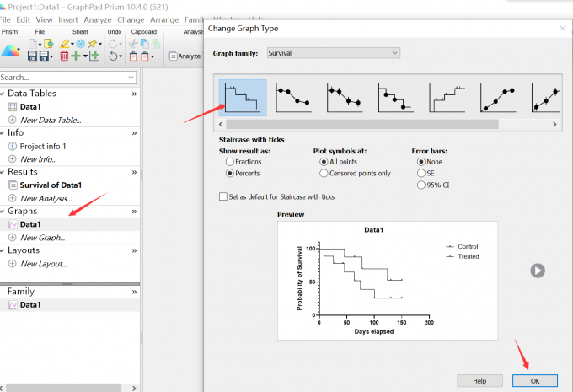573x392 pixels.
Task: Click New Graph link
Action: pos(42,238)
